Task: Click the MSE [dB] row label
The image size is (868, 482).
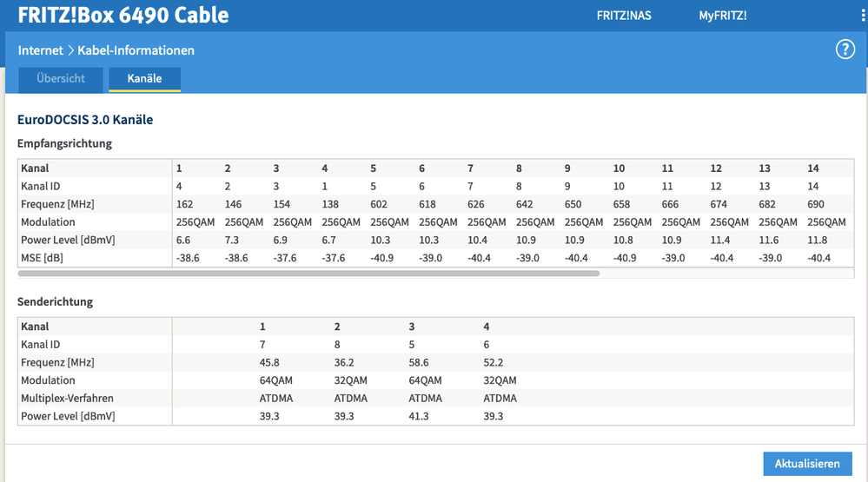Action: (42, 258)
